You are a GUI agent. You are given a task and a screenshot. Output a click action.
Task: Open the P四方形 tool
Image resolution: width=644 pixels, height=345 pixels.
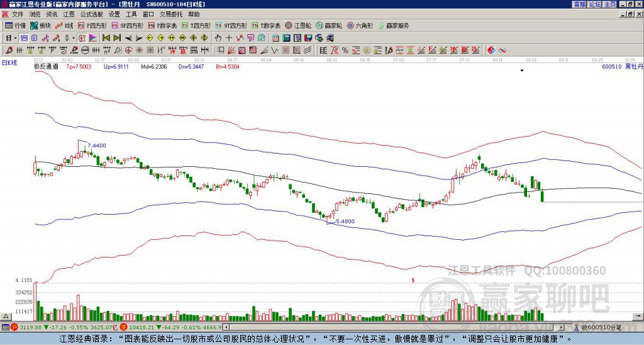tap(92, 25)
